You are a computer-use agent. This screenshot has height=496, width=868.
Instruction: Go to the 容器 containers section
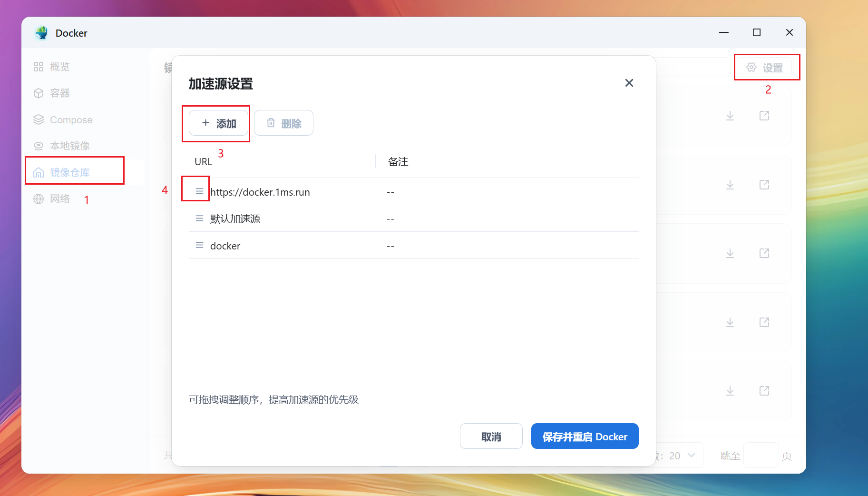pyautogui.click(x=51, y=93)
